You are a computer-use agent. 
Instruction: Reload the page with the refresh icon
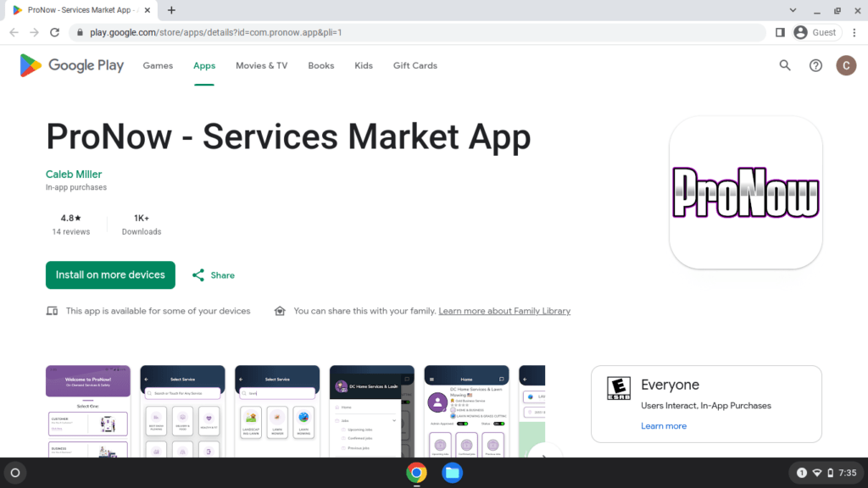click(x=54, y=33)
